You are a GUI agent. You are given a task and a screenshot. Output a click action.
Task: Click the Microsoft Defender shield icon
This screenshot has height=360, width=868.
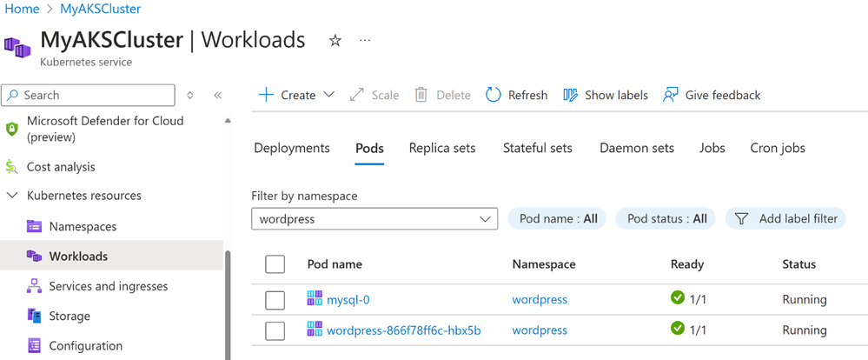tap(11, 129)
